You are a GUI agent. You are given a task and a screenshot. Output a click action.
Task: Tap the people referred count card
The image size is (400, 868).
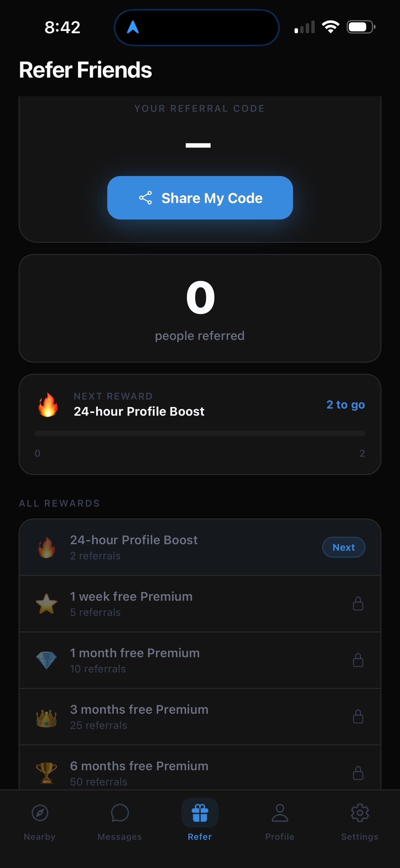point(200,308)
